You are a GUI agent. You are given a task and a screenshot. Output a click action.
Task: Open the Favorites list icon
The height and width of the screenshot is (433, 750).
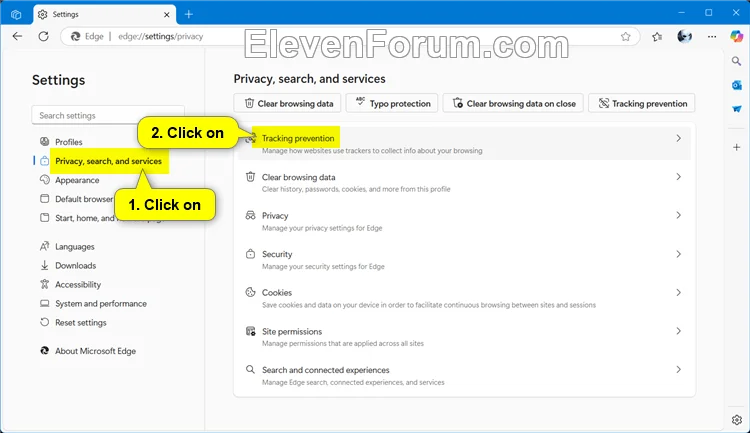point(657,36)
